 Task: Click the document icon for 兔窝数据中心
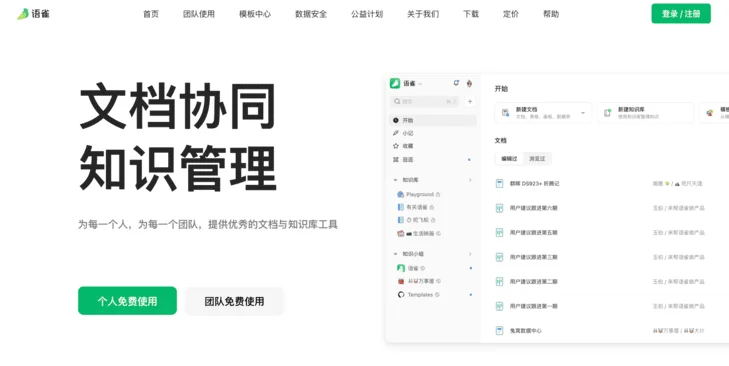click(x=499, y=331)
